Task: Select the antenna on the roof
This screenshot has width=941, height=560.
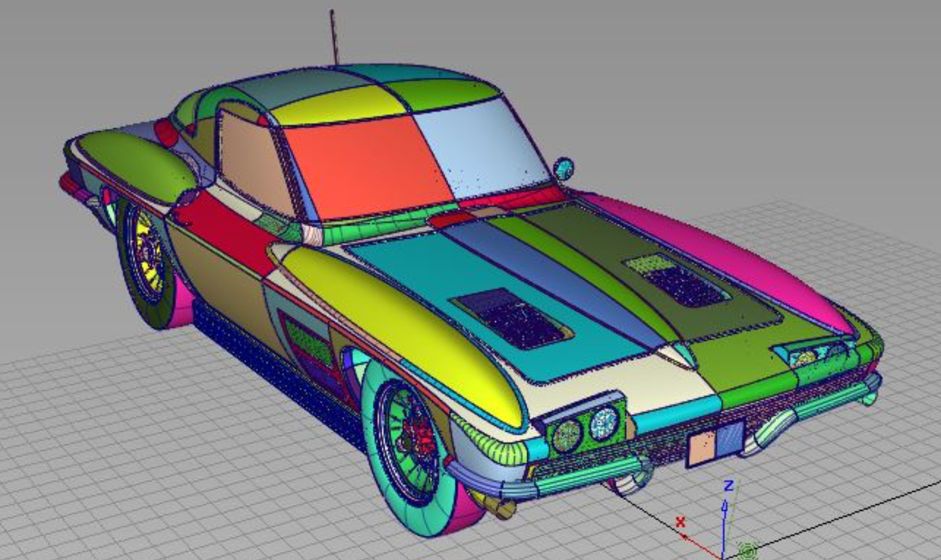Action: [x=334, y=37]
